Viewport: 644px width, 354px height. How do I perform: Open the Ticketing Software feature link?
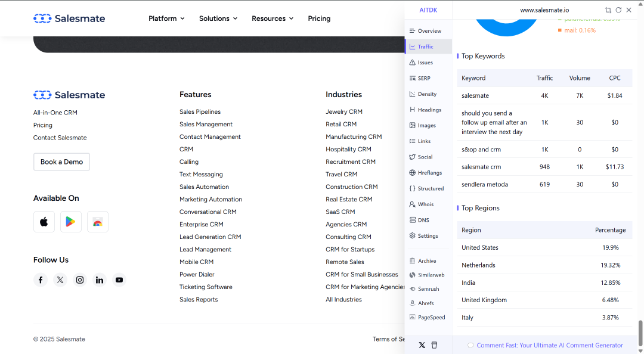coord(206,287)
